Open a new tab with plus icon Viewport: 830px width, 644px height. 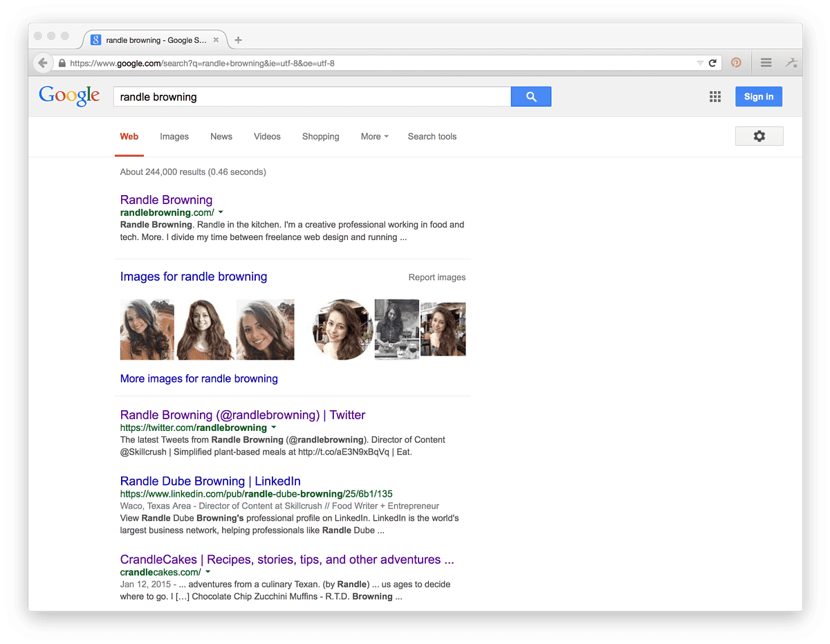click(x=239, y=40)
